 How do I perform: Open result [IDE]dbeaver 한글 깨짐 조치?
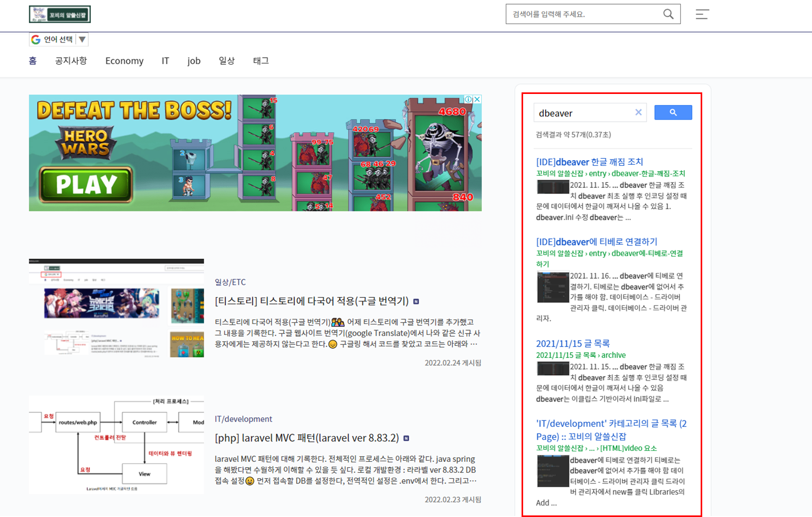point(589,162)
